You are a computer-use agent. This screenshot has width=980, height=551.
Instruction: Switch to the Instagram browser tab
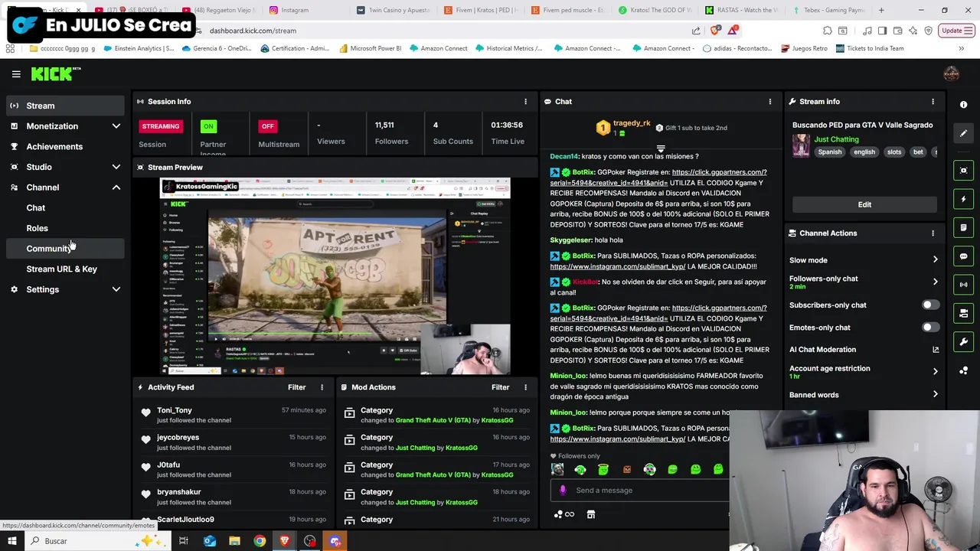click(x=295, y=10)
